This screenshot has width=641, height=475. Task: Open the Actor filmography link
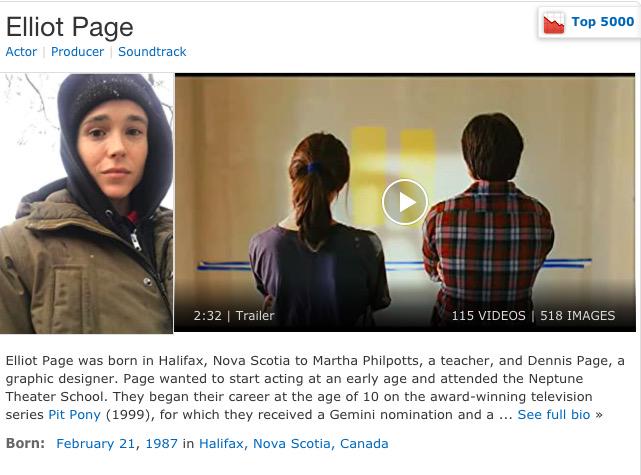[21, 52]
